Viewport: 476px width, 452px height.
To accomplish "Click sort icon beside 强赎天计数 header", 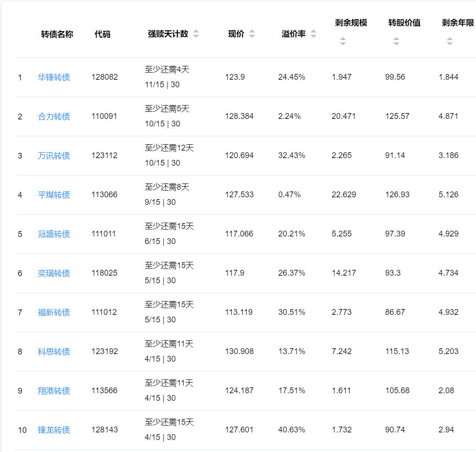I will (196, 34).
